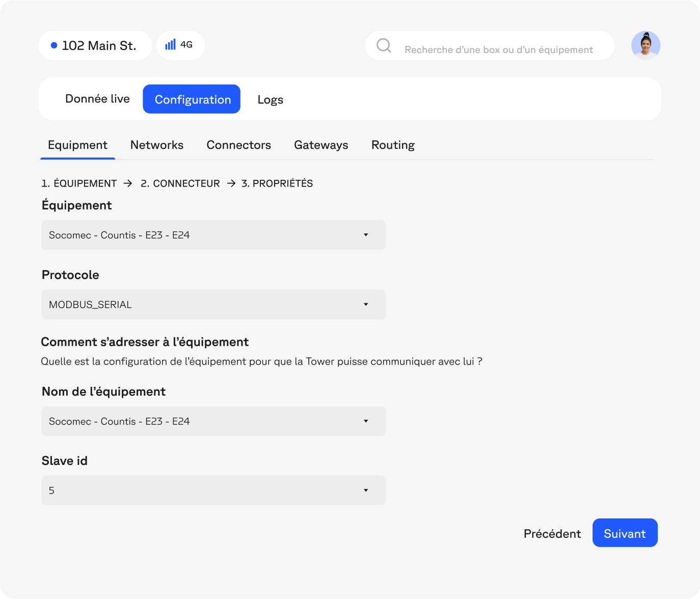Open the Logs tab
700x599 pixels.
click(270, 100)
